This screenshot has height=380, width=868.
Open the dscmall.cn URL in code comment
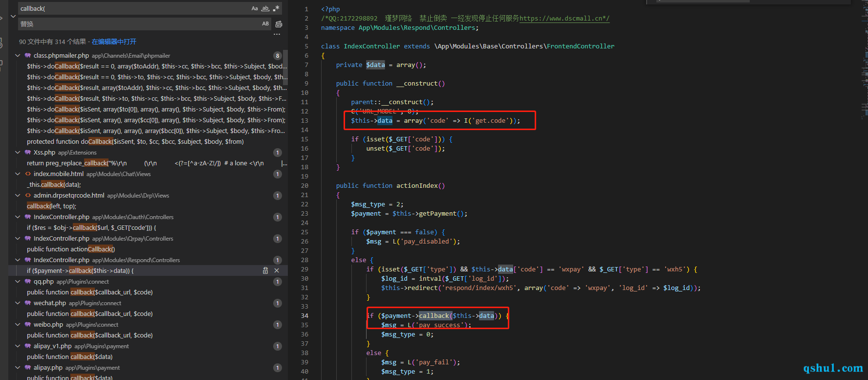[x=564, y=19]
